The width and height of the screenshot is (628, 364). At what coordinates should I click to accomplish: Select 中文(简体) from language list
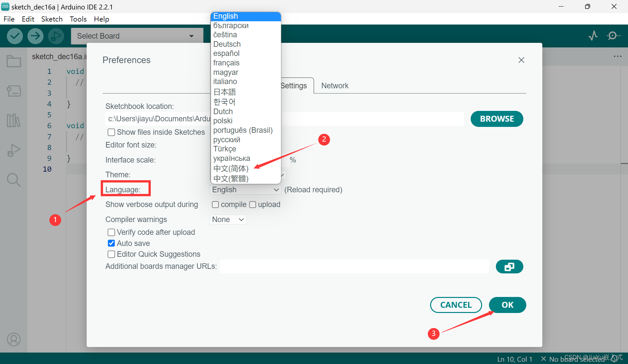(x=231, y=168)
